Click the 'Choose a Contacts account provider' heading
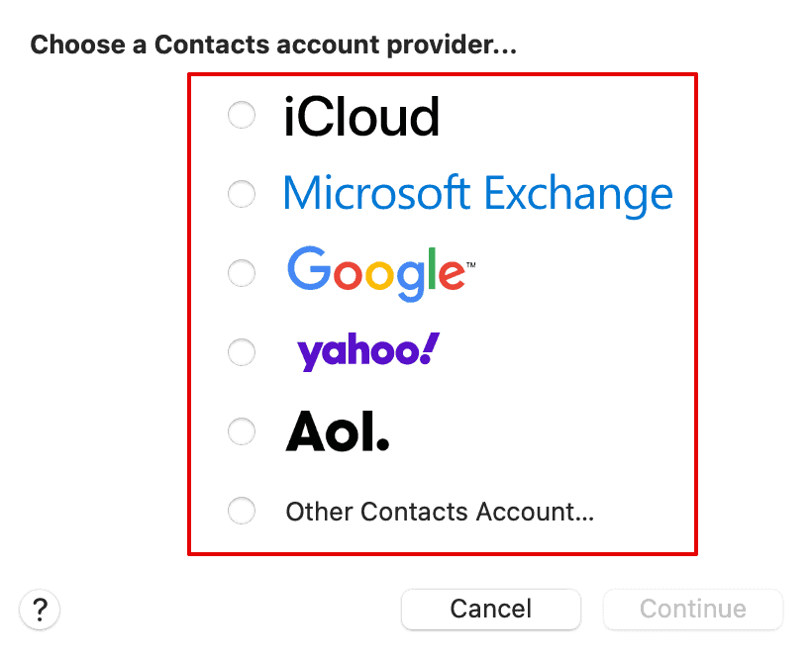Screen dimensions: 812x663 coord(274,46)
